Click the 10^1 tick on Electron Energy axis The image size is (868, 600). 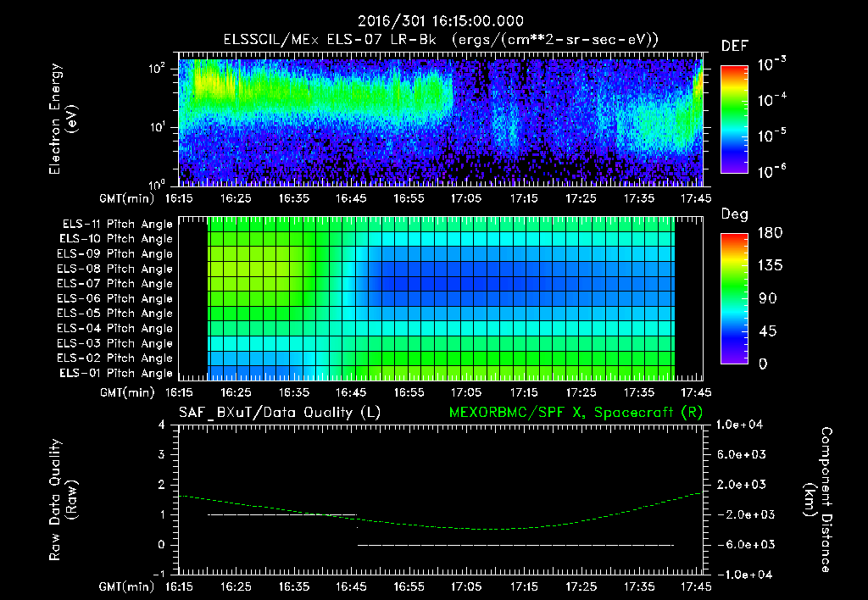pos(157,127)
